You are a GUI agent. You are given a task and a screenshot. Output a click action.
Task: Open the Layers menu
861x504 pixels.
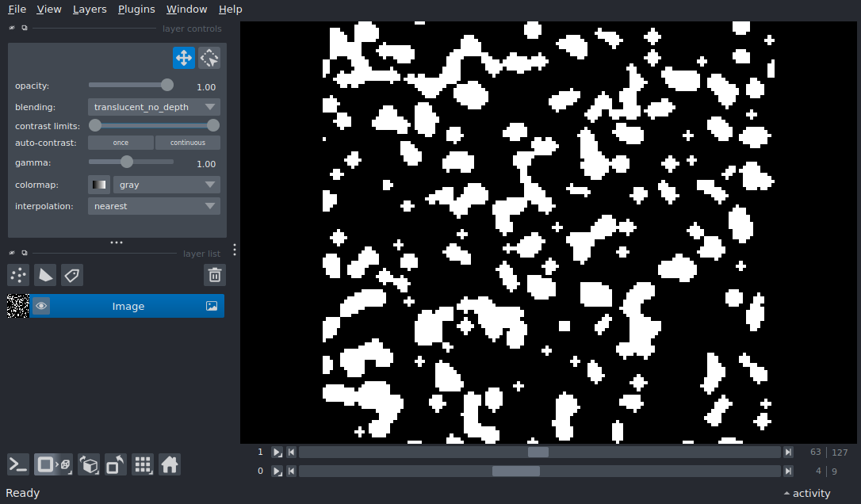[90, 10]
